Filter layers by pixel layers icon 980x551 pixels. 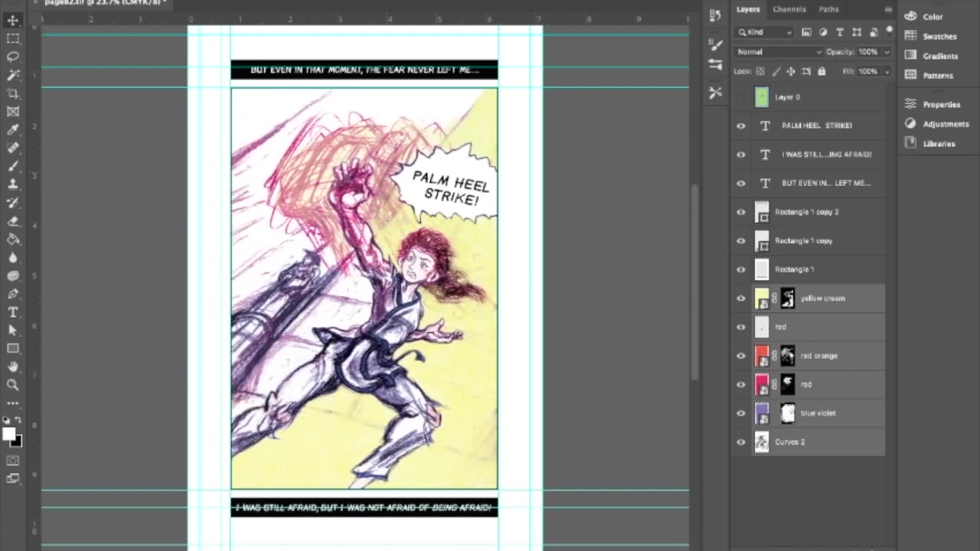(x=806, y=32)
